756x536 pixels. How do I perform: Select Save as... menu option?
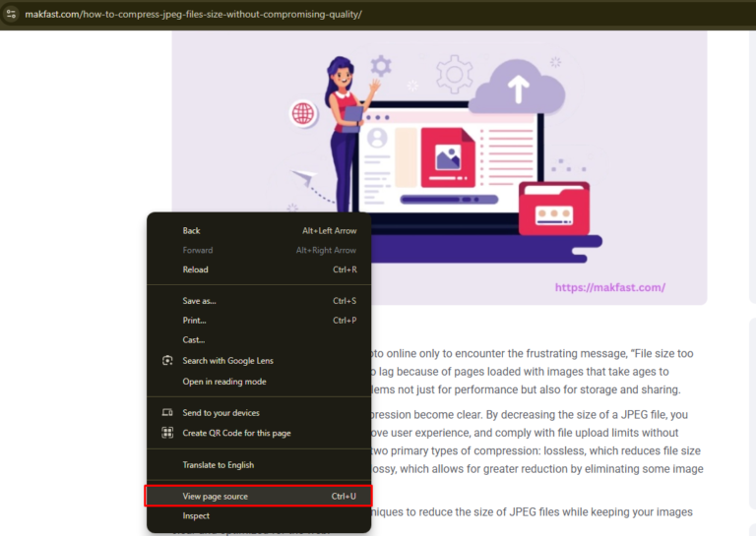(199, 301)
